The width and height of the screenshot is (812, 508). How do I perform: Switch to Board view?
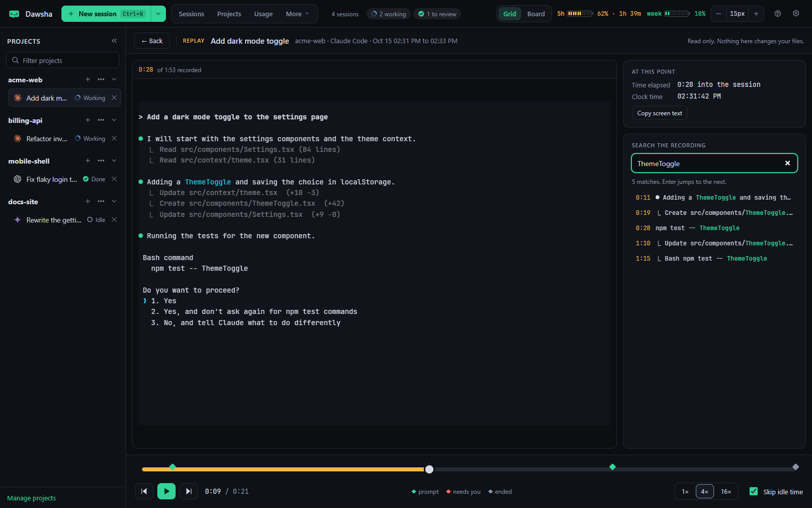[536, 14]
